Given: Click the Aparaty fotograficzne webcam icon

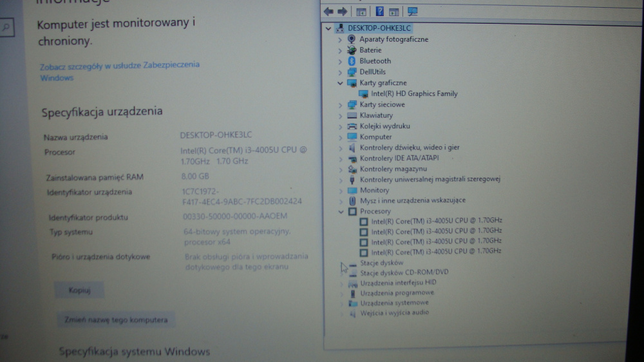Looking at the screenshot, I should tap(352, 39).
